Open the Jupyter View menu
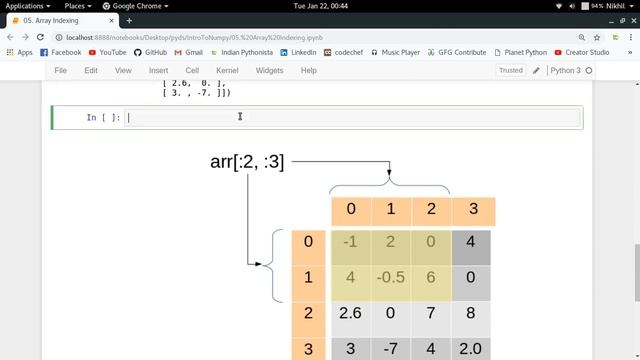The image size is (640, 360). (x=123, y=70)
